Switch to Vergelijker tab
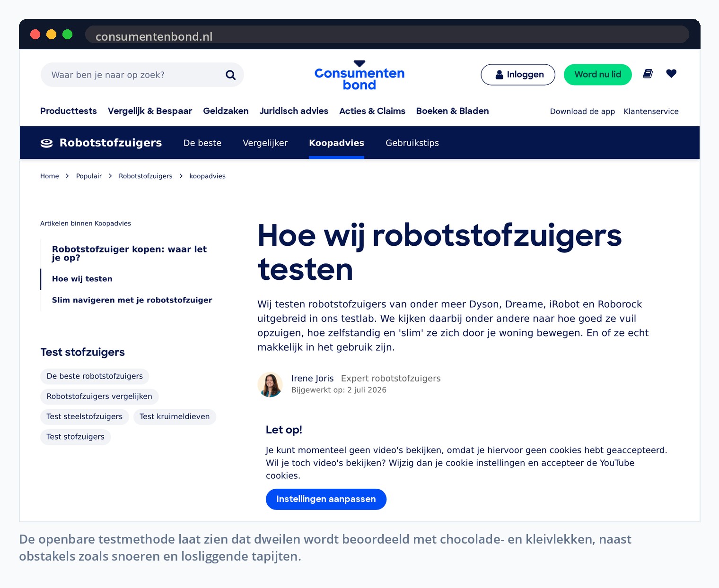 (265, 143)
